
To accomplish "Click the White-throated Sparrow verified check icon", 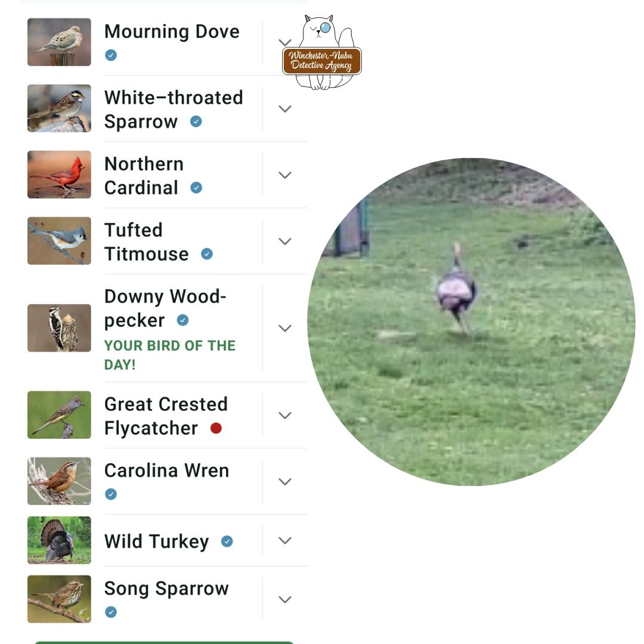I will pos(196,122).
